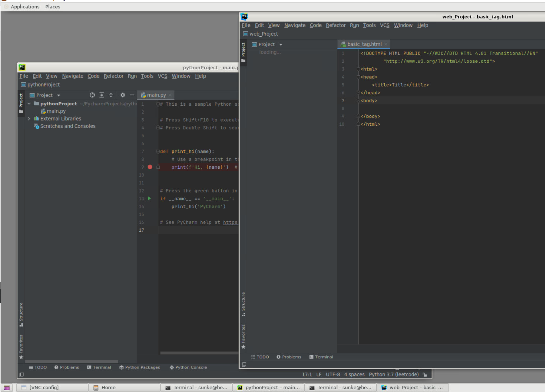Viewport: 545px width, 392px height.
Task: Open TODO tool window in WebStorm
Action: coord(260,357)
